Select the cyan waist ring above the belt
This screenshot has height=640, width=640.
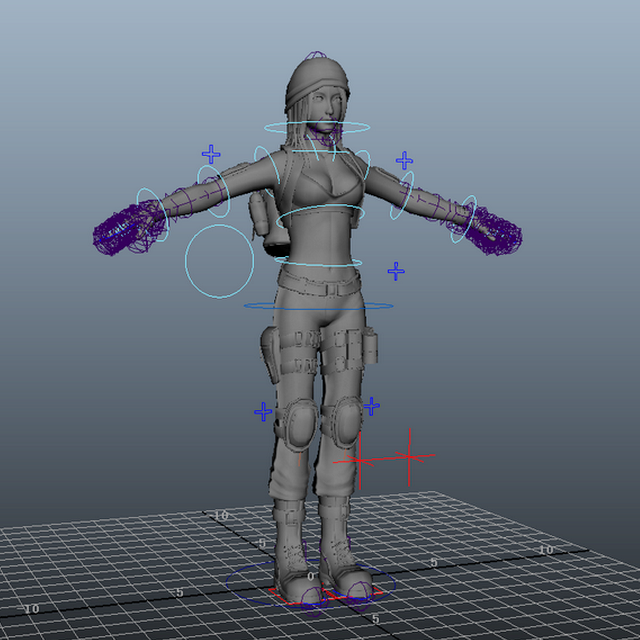[x=318, y=261]
